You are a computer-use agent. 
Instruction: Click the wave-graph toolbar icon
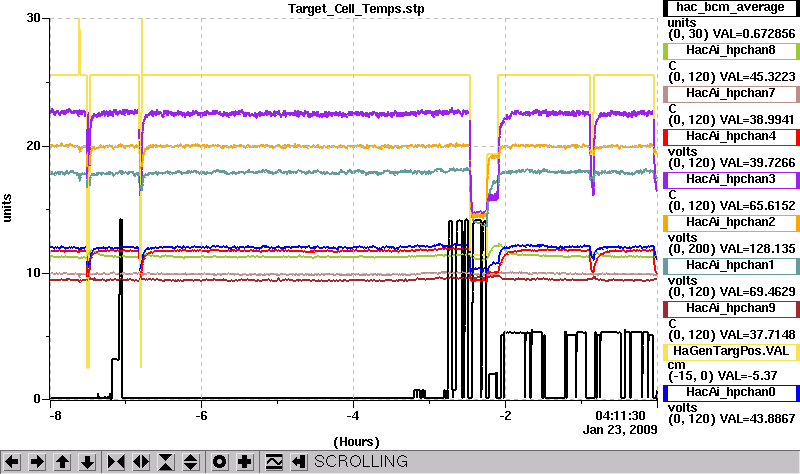(x=274, y=462)
